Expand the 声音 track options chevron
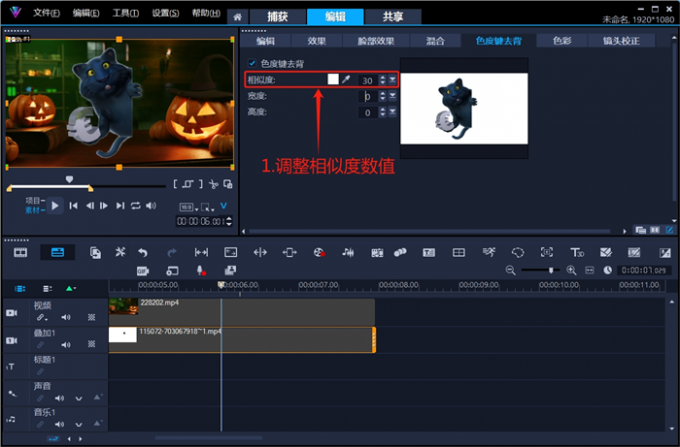Image resolution: width=680 pixels, height=447 pixels. [78, 398]
